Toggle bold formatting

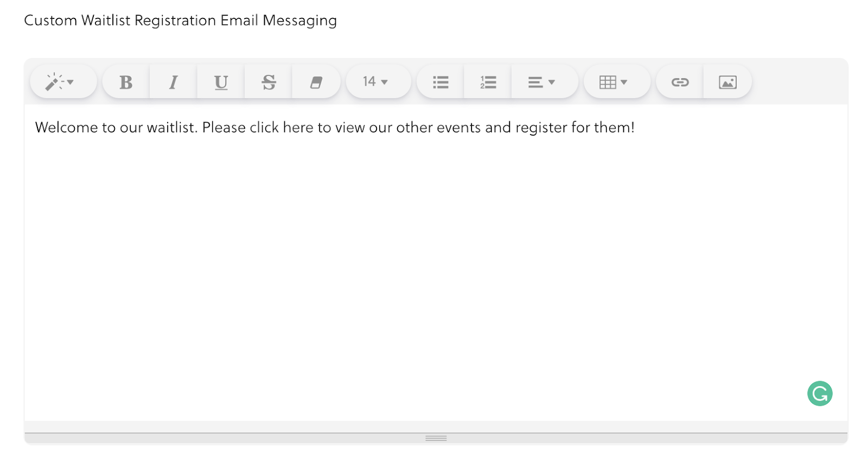tap(126, 82)
